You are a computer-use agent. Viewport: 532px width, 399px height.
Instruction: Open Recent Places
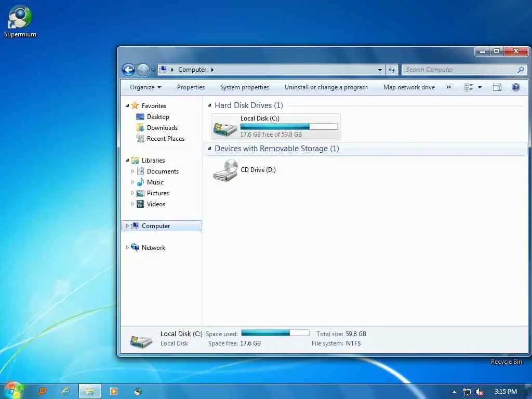tap(166, 138)
